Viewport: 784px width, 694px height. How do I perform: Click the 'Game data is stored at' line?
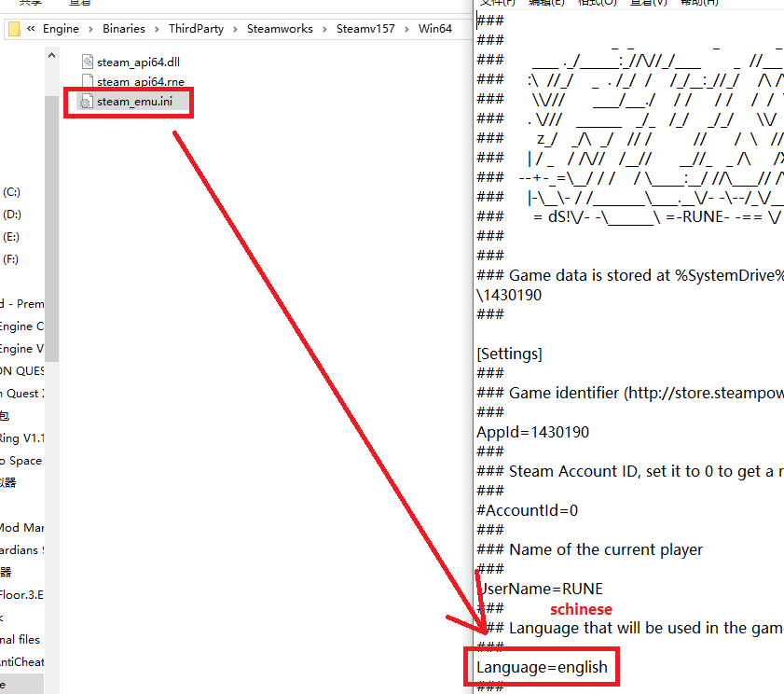point(630,275)
